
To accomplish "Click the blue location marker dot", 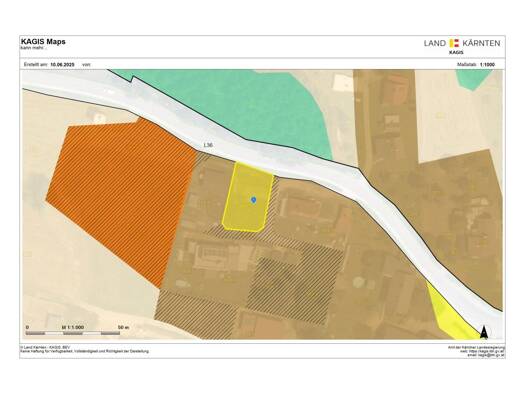I will pos(253,200).
